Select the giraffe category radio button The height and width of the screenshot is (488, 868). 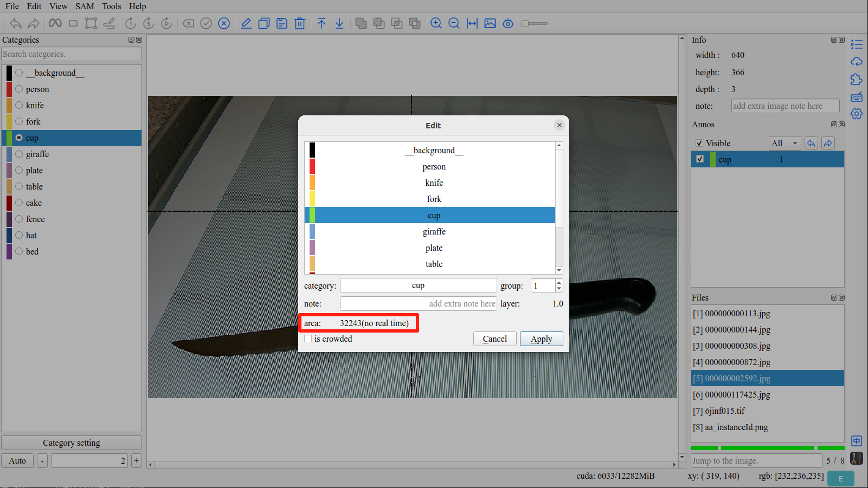point(19,154)
